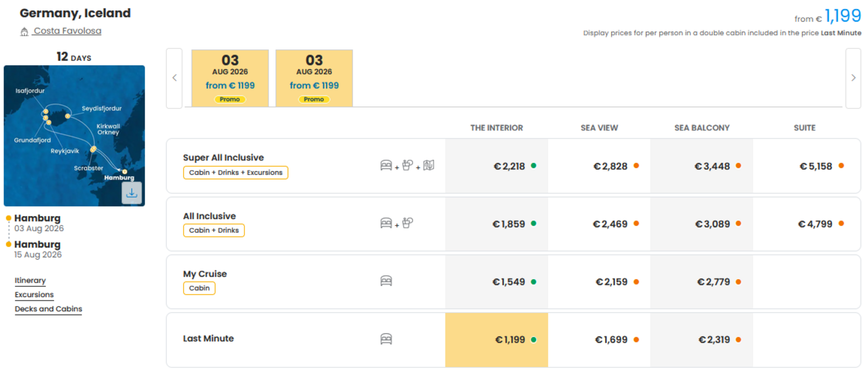Choose All Inclusive Sea View price €2,469
Screen dimensions: 868x373
click(x=599, y=224)
